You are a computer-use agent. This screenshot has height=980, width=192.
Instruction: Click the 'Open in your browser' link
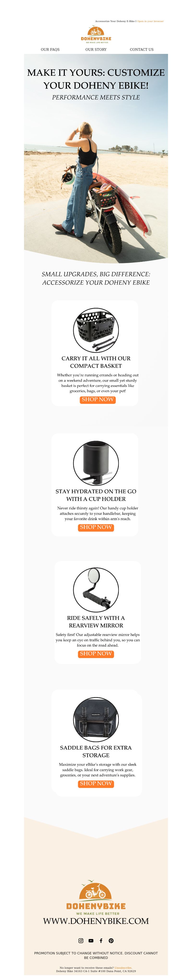[x=150, y=21]
